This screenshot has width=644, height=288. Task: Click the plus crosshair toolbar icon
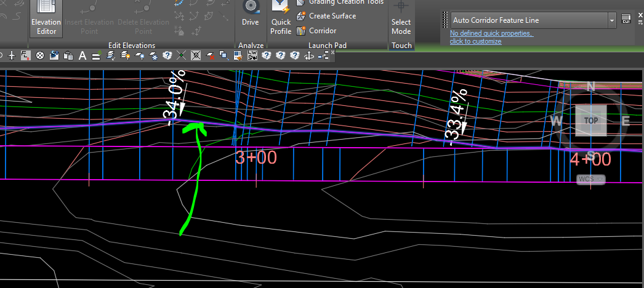pyautogui.click(x=12, y=55)
